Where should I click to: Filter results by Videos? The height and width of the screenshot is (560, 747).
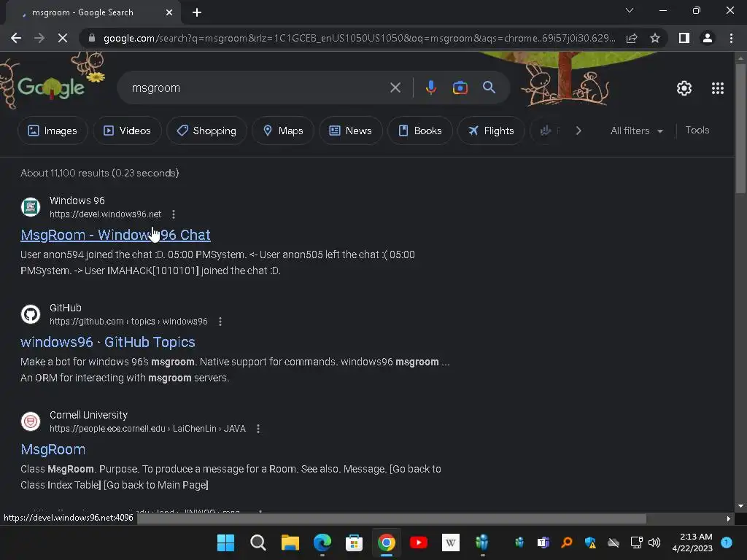click(x=127, y=131)
